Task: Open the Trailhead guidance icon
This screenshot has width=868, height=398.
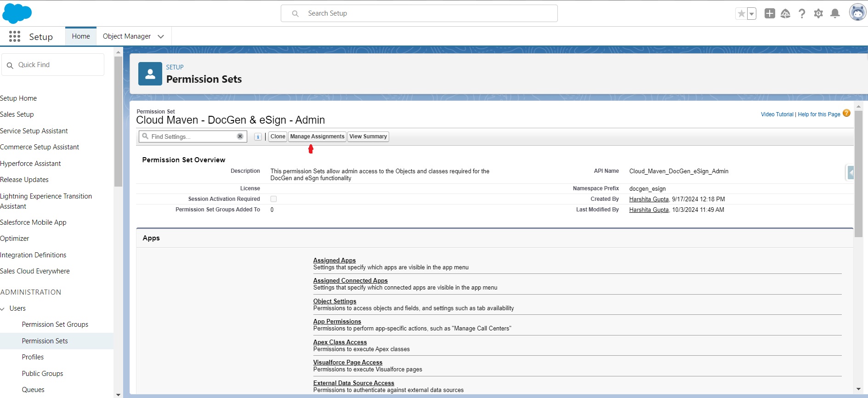Action: (786, 14)
